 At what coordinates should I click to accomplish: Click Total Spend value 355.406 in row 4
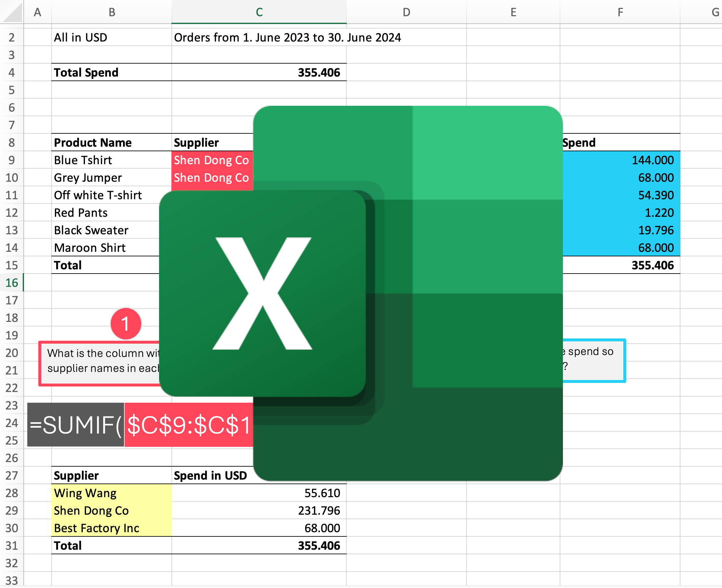coord(259,72)
